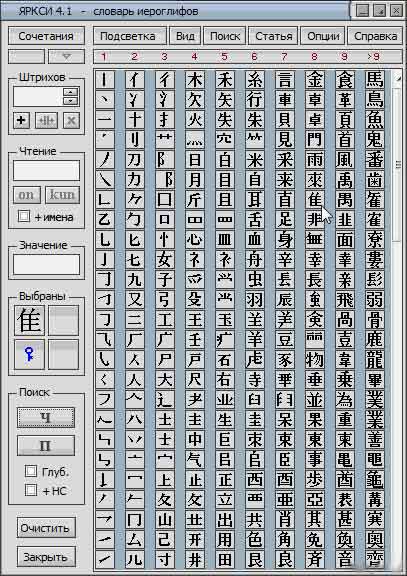Image resolution: width=407 pixels, height=576 pixels.
Task: Select the 飛 fly radical
Action: pyautogui.click(x=345, y=300)
